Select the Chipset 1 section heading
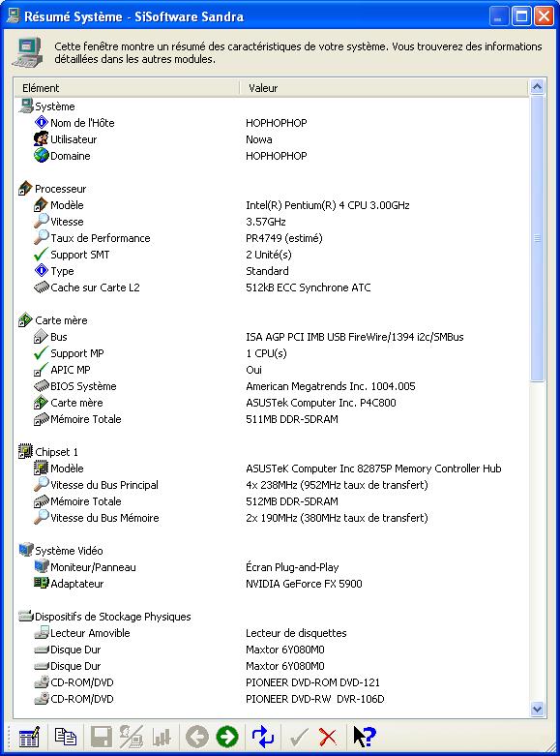The width and height of the screenshot is (560, 756). click(x=56, y=452)
